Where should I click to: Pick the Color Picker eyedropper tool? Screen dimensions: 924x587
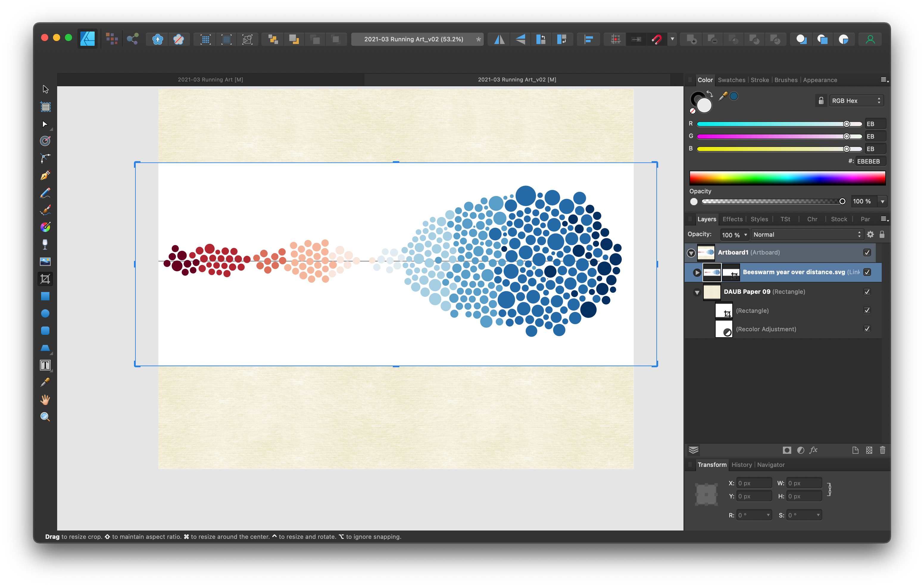(45, 382)
